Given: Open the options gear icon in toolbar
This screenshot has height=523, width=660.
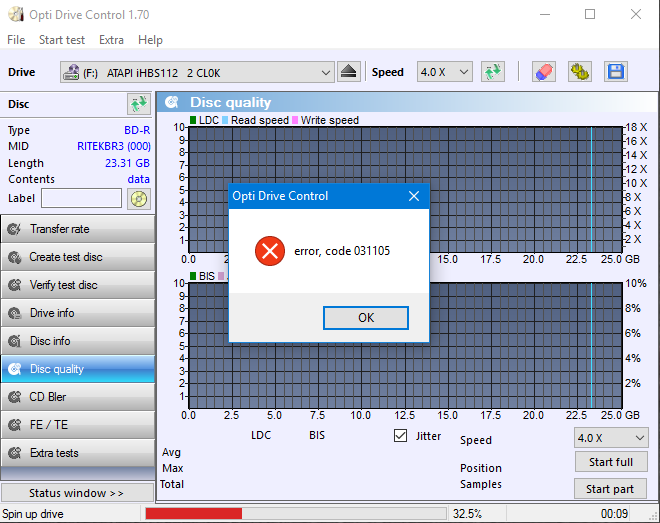Looking at the screenshot, I should point(580,72).
